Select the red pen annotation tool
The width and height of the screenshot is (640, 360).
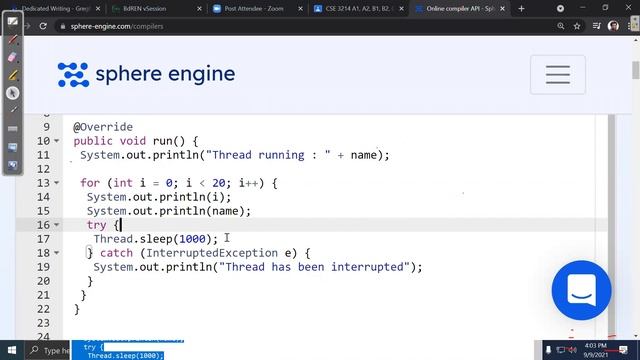pos(13,40)
